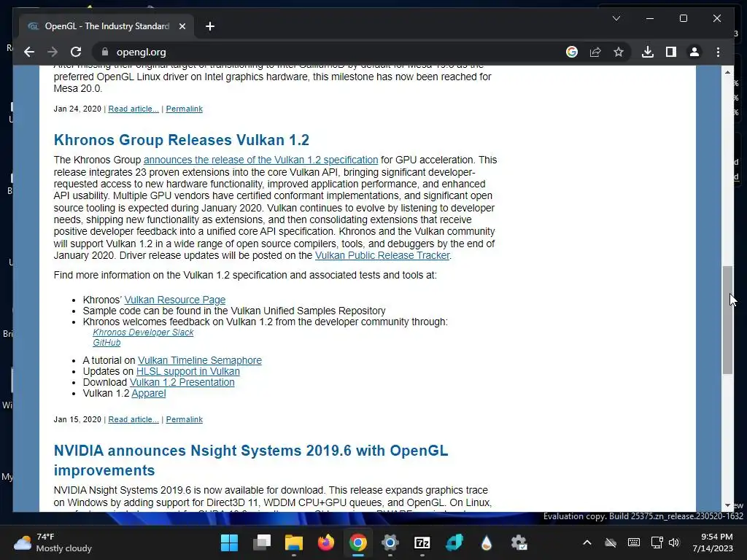Image resolution: width=747 pixels, height=560 pixels.
Task: Expand the tab search chevron
Action: pos(616,18)
